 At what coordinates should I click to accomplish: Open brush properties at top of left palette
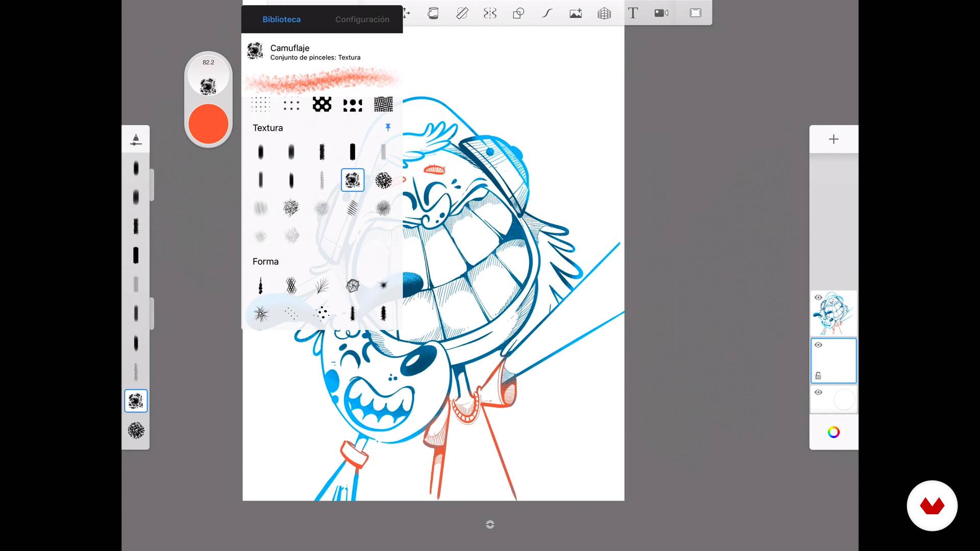click(x=136, y=139)
